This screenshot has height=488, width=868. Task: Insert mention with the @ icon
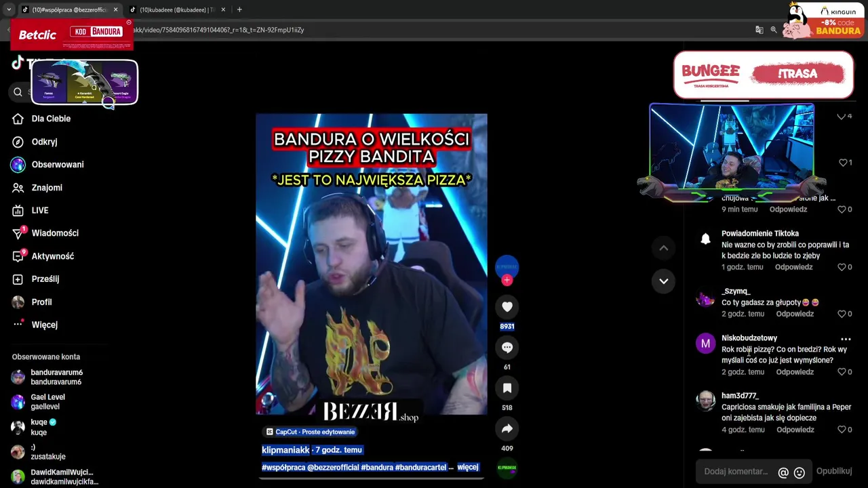tap(783, 473)
